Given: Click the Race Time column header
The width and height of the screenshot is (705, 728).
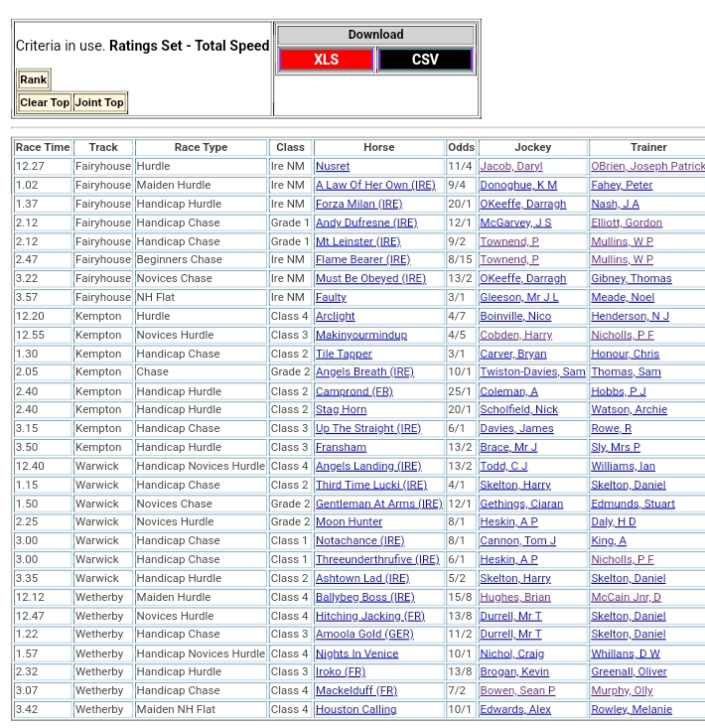Looking at the screenshot, I should [x=43, y=147].
